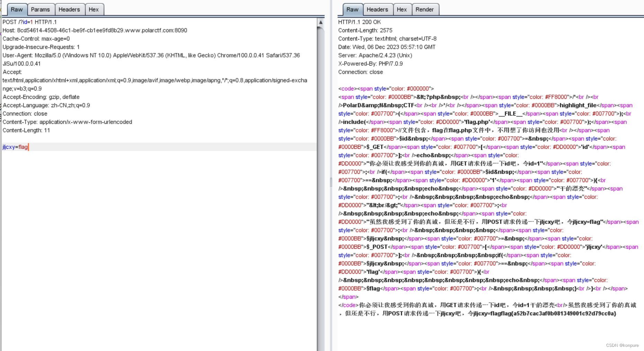Click the Accept-Language: zh-CN,zh;q=0.9 line
The width and height of the screenshot is (644, 351).
[x=46, y=105]
